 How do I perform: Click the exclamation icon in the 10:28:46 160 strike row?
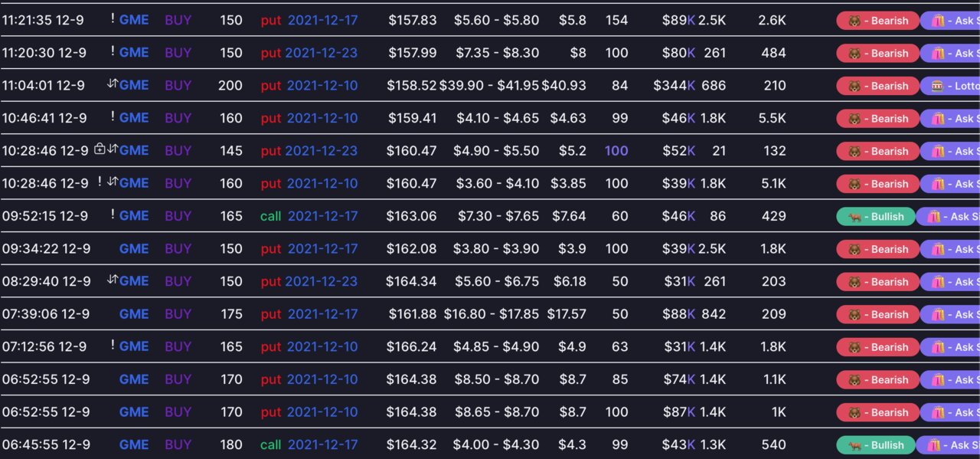coord(100,182)
